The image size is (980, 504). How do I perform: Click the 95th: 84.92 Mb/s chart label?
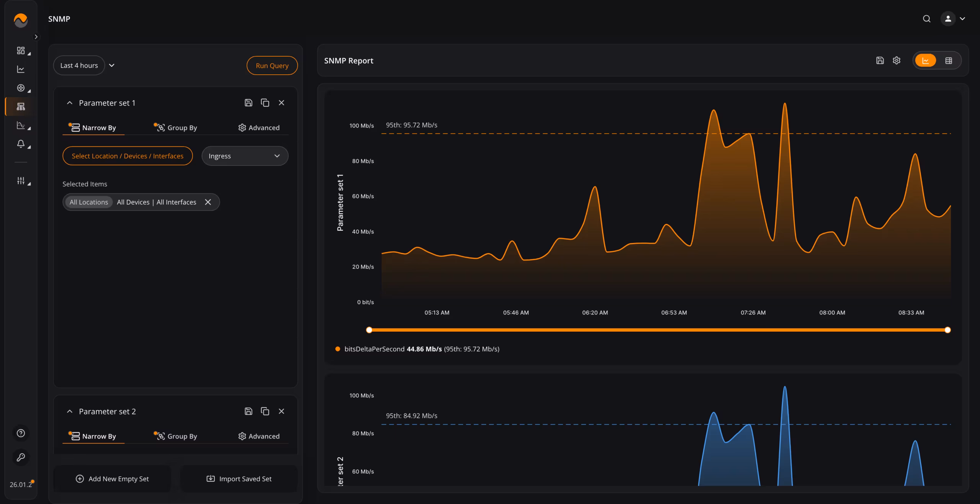[412, 416]
